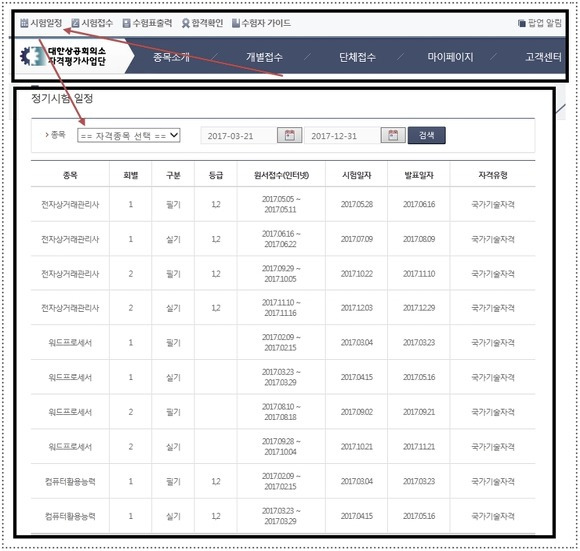Click exam date 2017.10.22 cell
The image size is (580, 551).
pyautogui.click(x=357, y=274)
